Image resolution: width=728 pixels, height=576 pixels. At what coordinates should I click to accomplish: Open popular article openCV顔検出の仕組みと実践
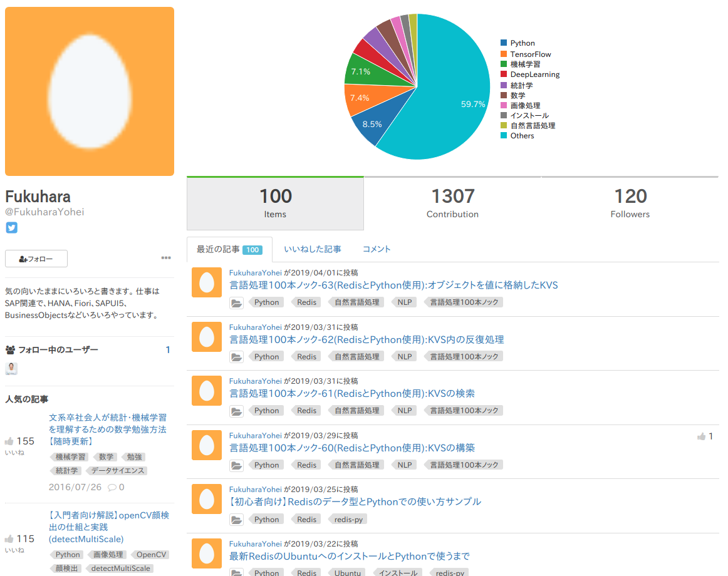point(109,527)
